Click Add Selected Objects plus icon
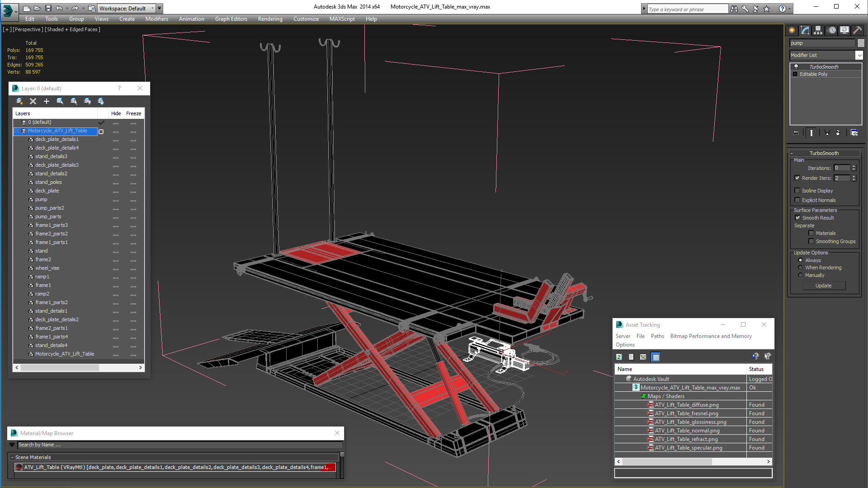Screen dimensions: 868x488 click(47, 101)
